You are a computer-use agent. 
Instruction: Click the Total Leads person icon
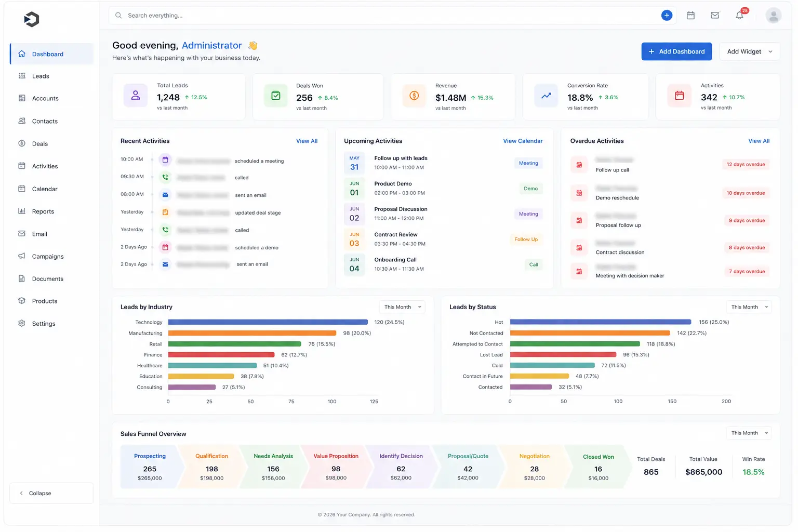point(136,96)
